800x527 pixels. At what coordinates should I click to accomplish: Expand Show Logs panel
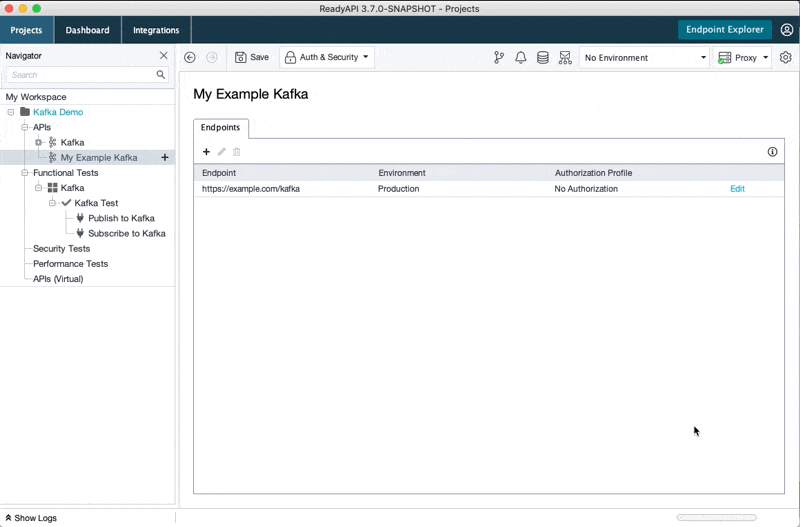(x=31, y=518)
